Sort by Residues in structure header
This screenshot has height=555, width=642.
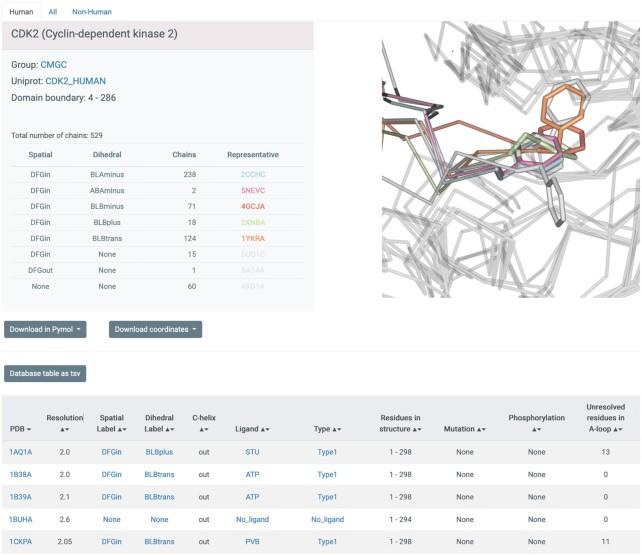[400, 429]
